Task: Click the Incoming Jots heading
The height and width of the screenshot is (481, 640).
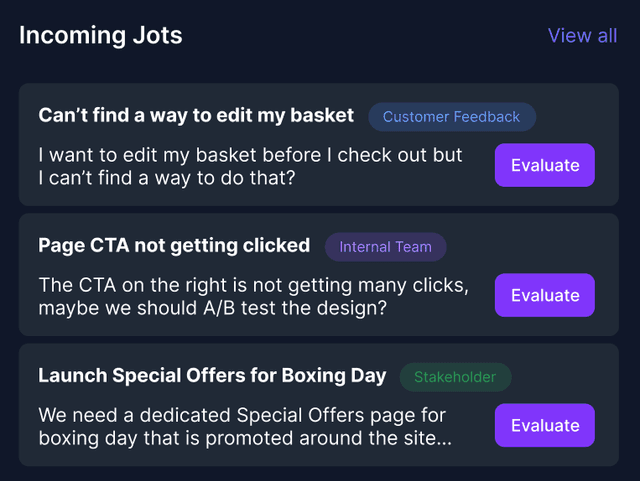Action: (101, 36)
